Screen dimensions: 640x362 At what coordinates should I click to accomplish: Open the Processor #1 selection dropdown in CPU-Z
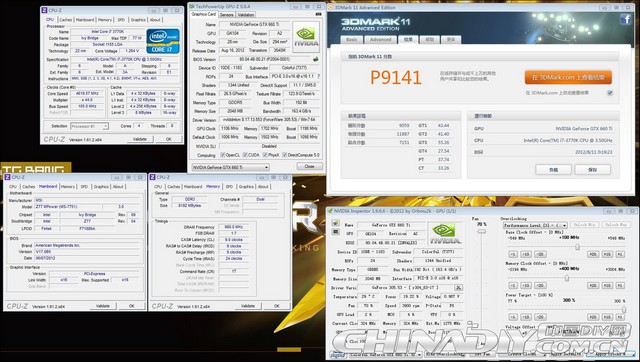point(89,126)
